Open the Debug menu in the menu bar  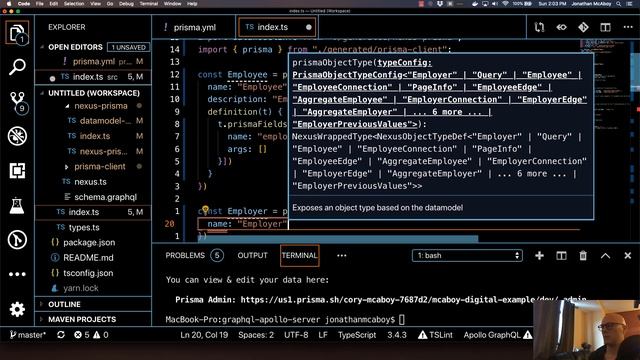126,4
